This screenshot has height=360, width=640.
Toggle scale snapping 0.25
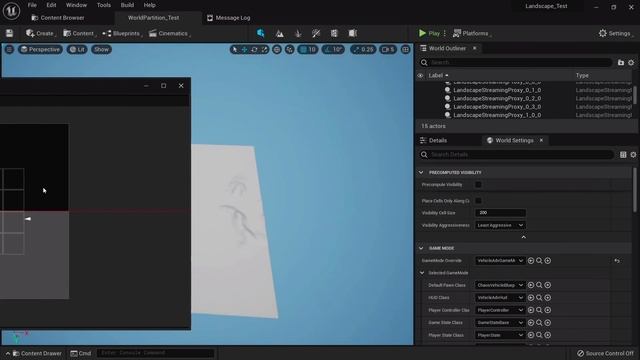[x=363, y=49]
